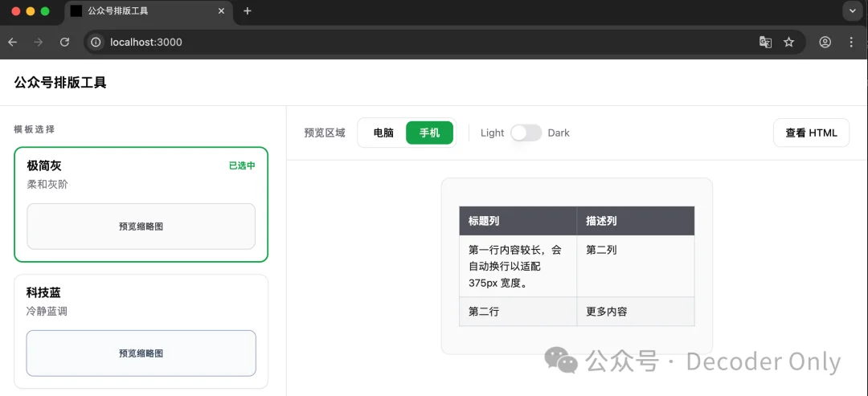Click the 查看 HTML button
Image resolution: width=868 pixels, height=396 pixels.
tap(811, 133)
